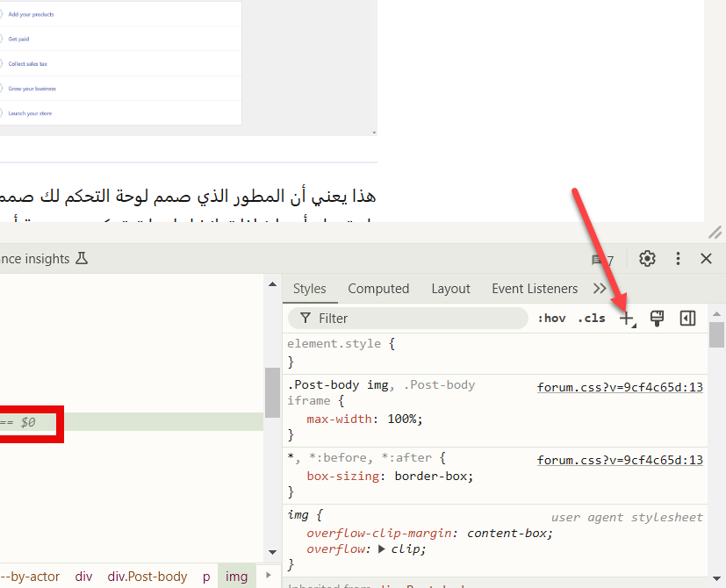726x588 pixels.
Task: Close the DevTools panel
Action: [707, 259]
